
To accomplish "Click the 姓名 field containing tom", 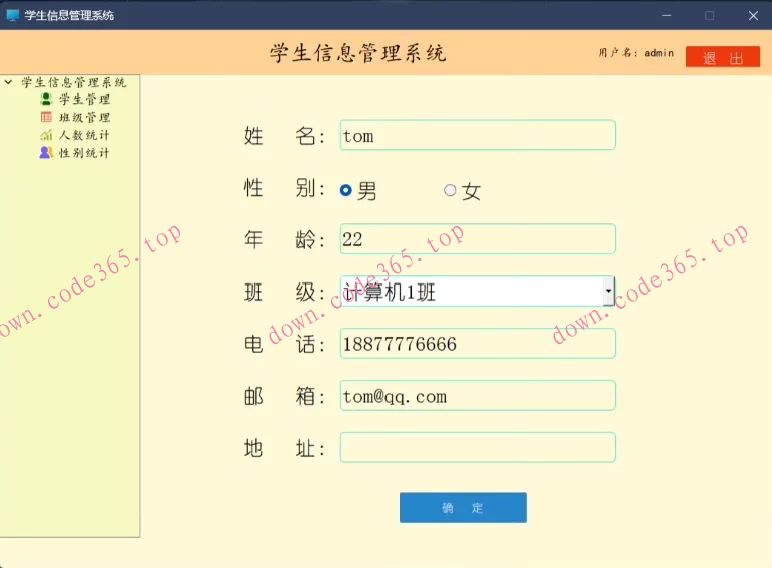I will 478,135.
